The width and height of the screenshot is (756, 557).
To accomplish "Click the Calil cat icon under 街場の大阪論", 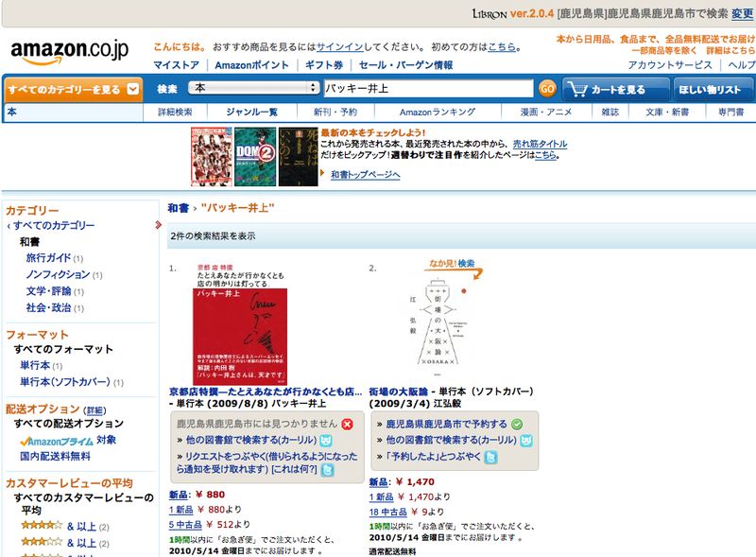I will click(526, 440).
